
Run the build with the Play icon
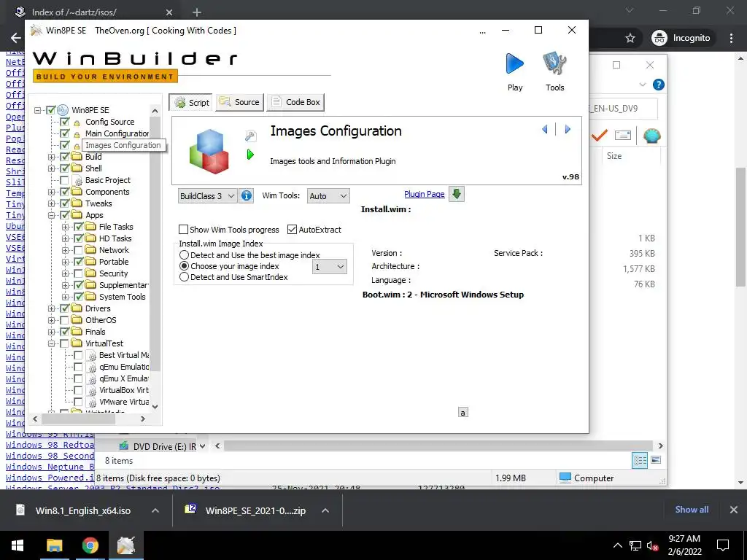pos(514,65)
